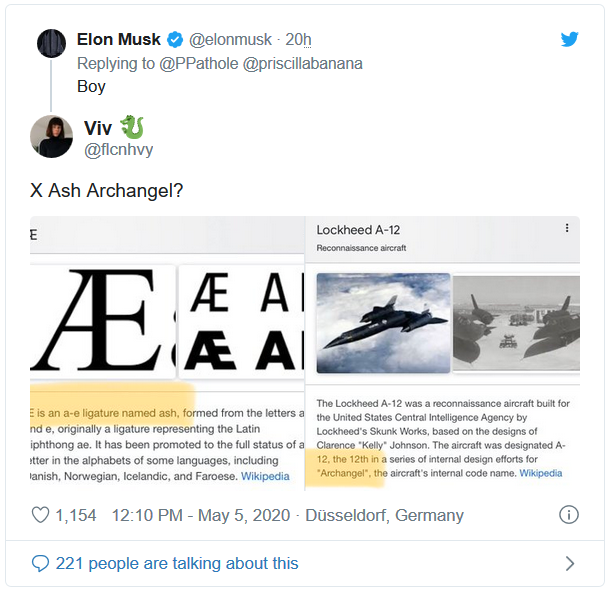Viewport: 610px width, 591px height.
Task: Click the speech bubble reply icon
Action: click(40, 563)
